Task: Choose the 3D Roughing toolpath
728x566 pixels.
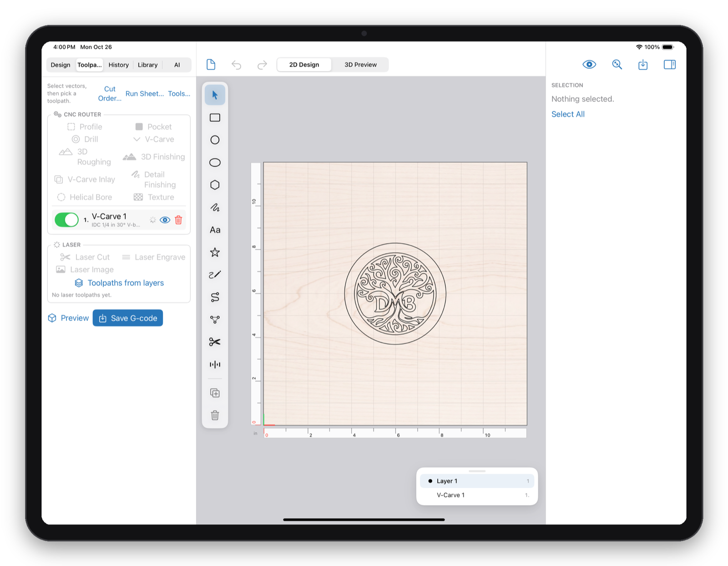Action: tap(85, 157)
